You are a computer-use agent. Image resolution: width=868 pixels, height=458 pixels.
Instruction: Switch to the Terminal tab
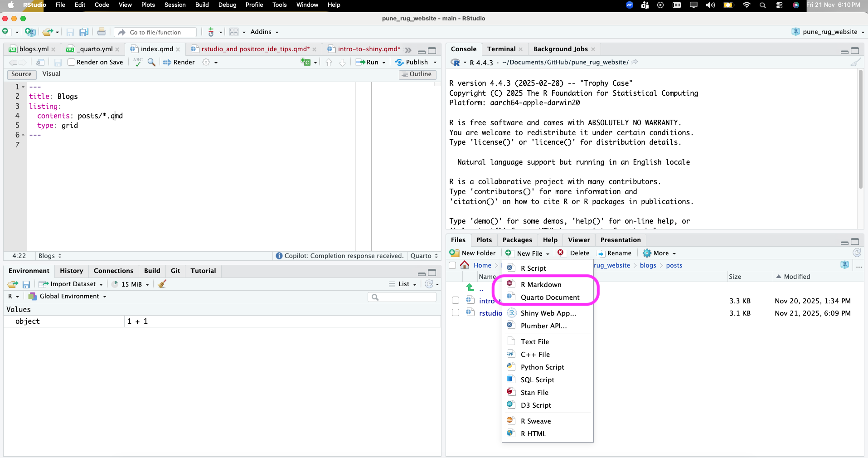(501, 49)
